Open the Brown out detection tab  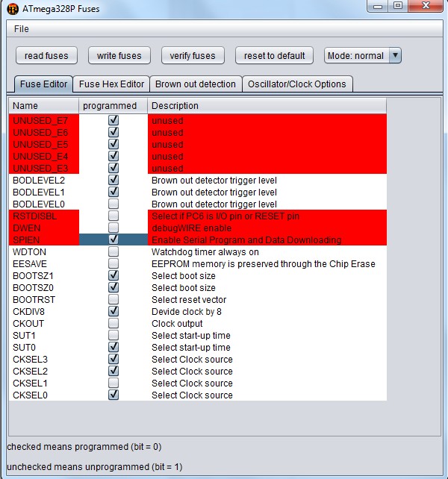coord(196,84)
